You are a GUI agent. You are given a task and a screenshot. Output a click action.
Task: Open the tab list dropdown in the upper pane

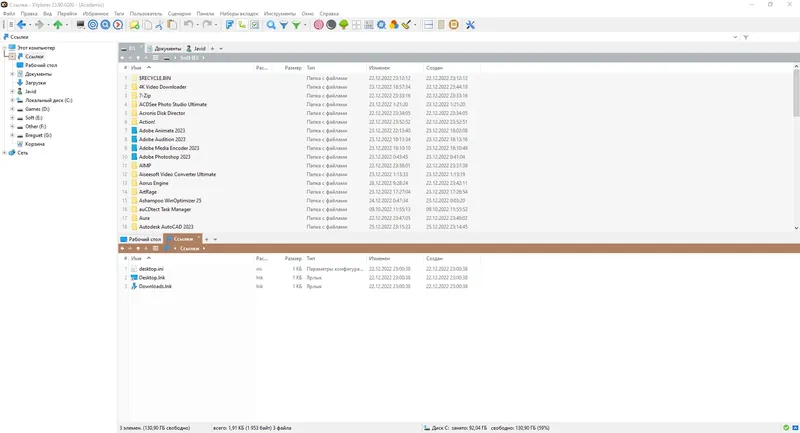point(221,48)
